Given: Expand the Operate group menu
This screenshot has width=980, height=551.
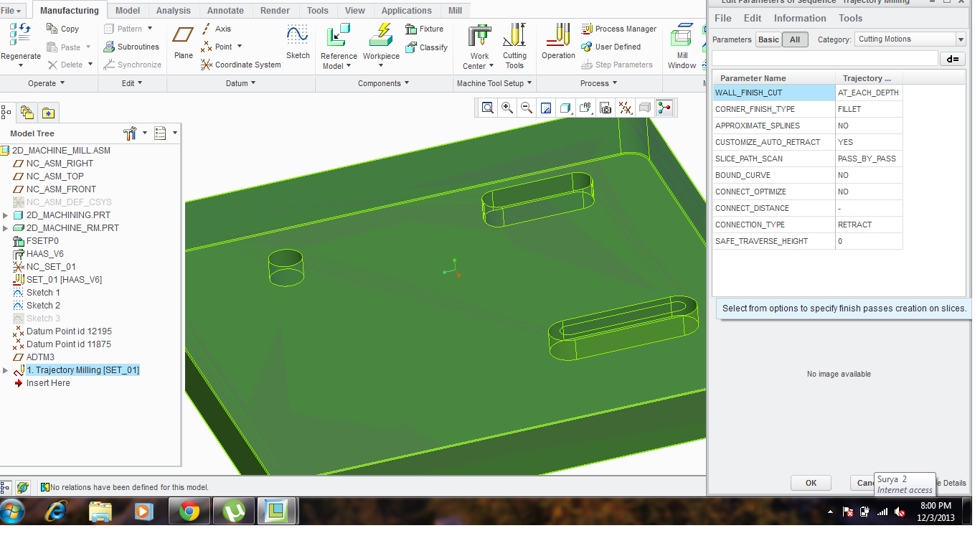Looking at the screenshot, I should point(47,83).
